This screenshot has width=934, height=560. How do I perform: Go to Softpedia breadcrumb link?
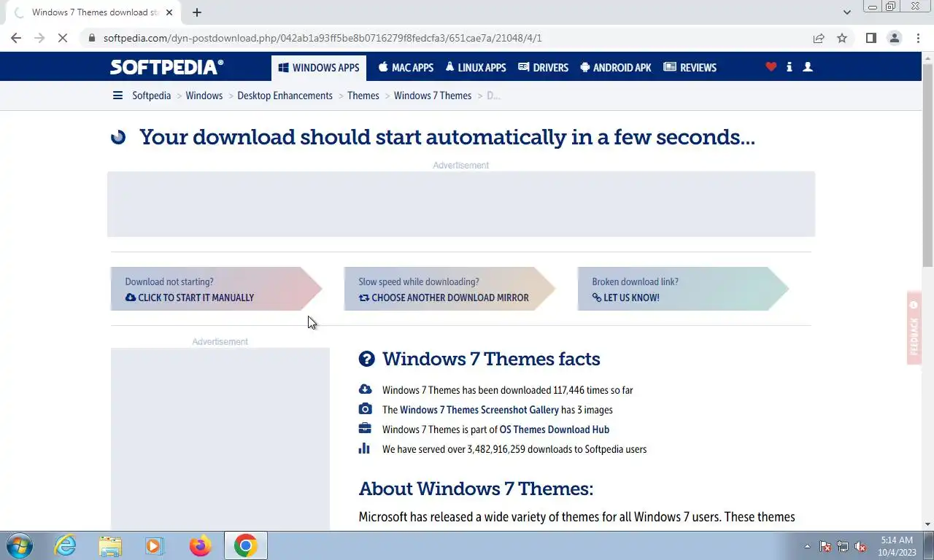point(152,96)
